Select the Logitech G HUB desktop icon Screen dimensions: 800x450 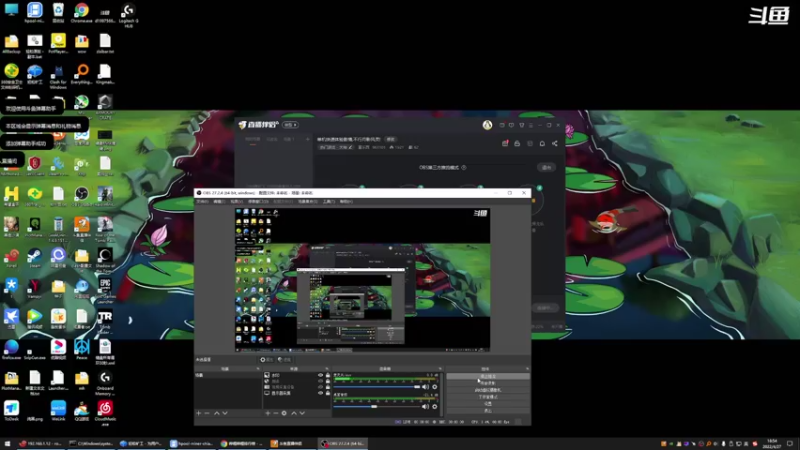[x=129, y=14]
